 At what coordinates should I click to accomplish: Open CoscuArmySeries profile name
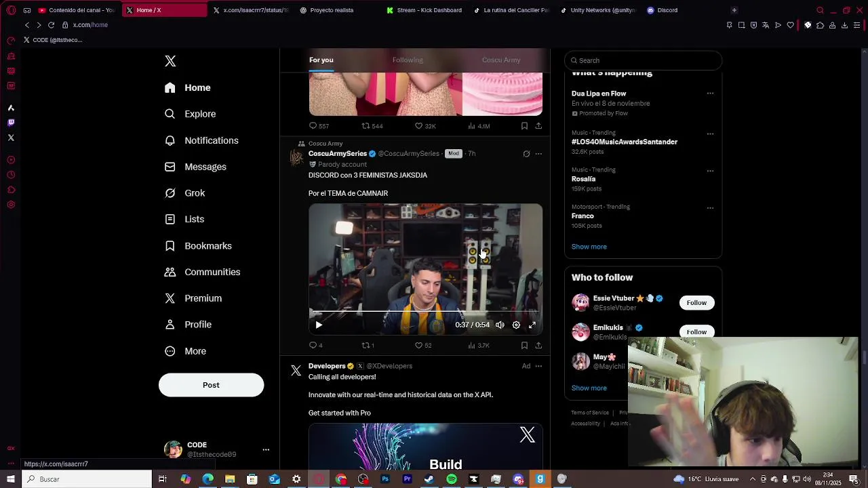point(338,154)
